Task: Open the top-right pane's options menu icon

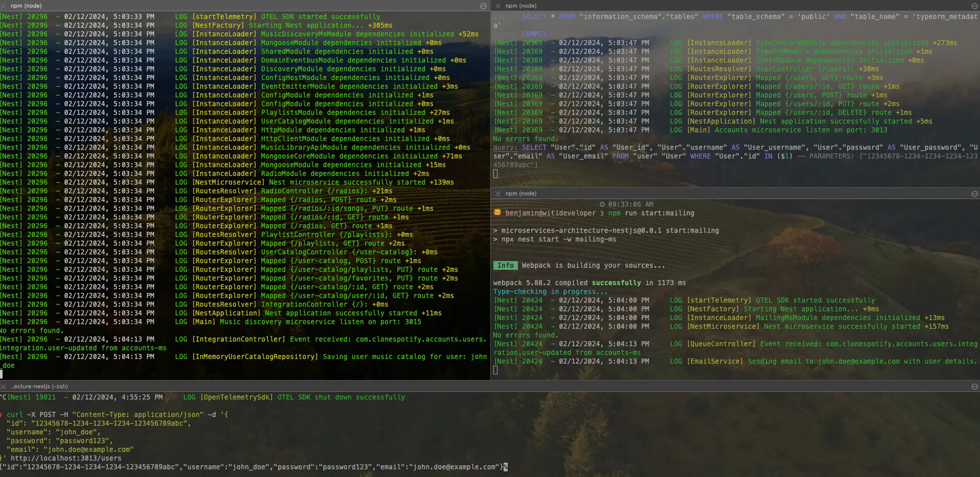Action: tap(974, 6)
